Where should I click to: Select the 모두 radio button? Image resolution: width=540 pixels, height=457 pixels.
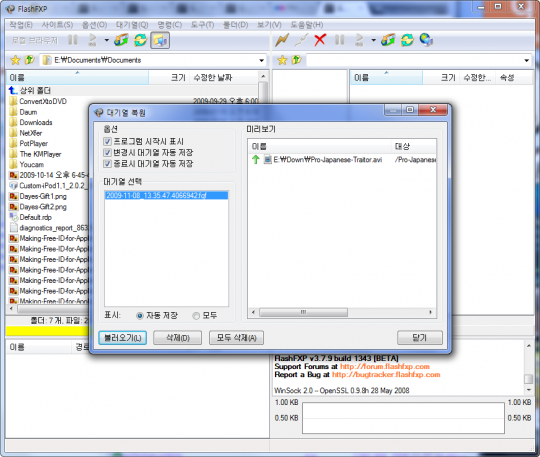coord(196,315)
